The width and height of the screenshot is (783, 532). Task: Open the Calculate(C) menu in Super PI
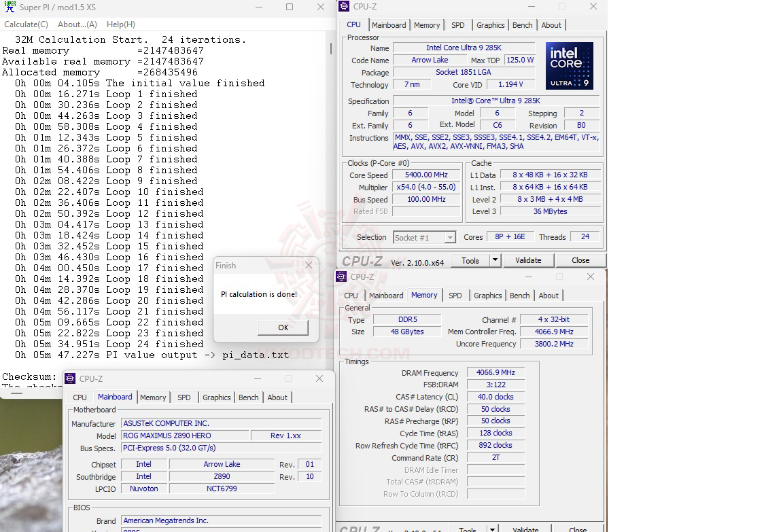coord(26,24)
